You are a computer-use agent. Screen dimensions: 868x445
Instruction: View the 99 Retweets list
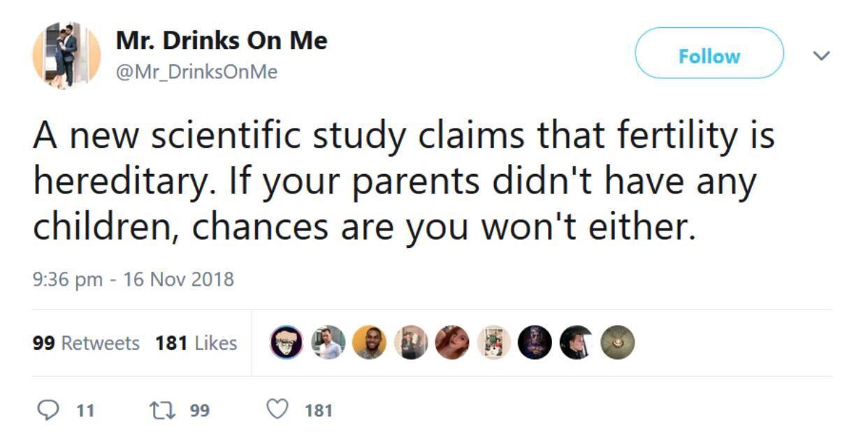pos(86,343)
